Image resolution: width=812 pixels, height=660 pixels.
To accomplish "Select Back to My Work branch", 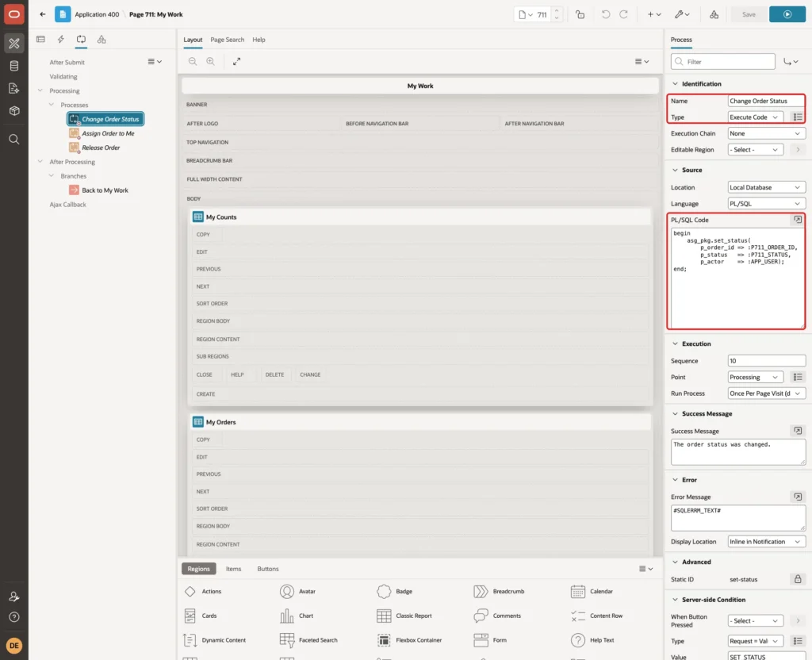I will tap(105, 190).
